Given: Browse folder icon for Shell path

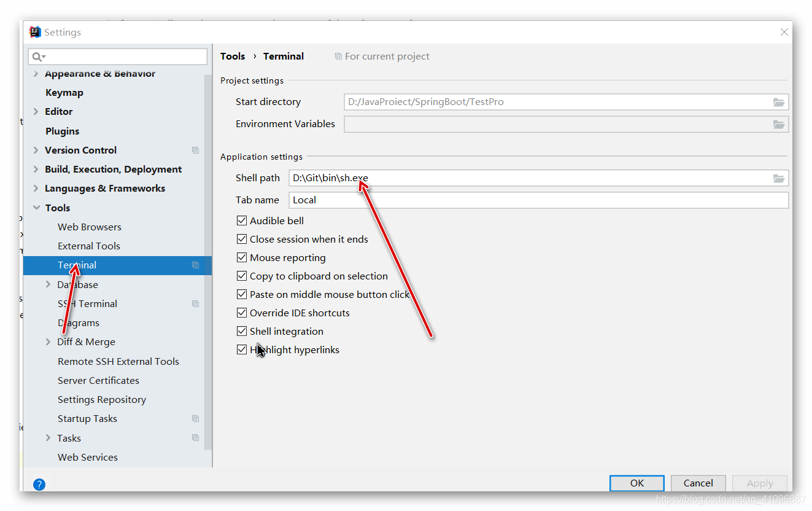Looking at the screenshot, I should 779,178.
